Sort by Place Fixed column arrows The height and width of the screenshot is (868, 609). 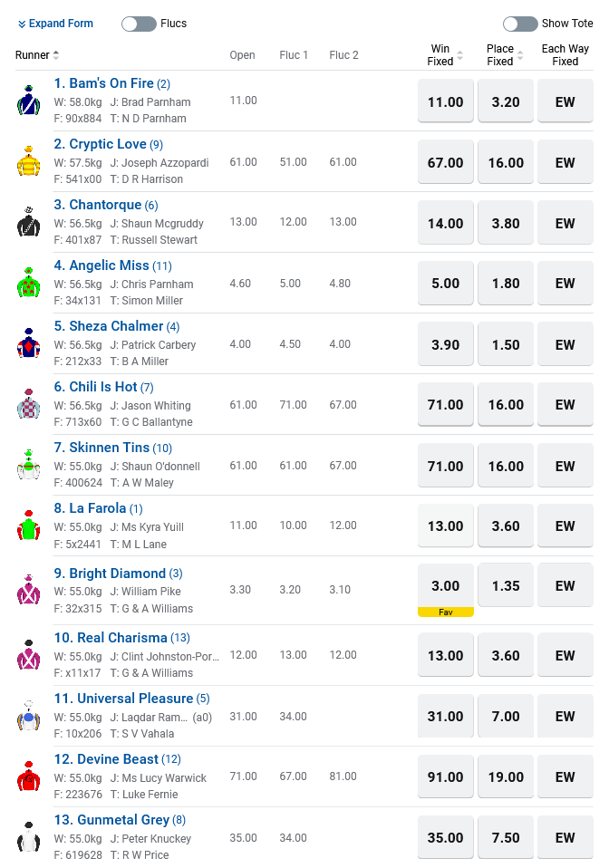coord(519,55)
